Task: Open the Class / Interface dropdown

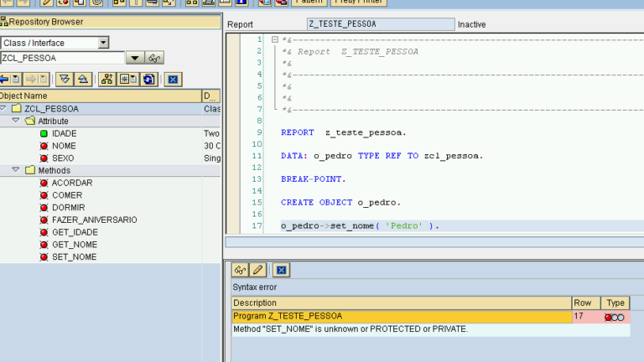Action: point(103,43)
